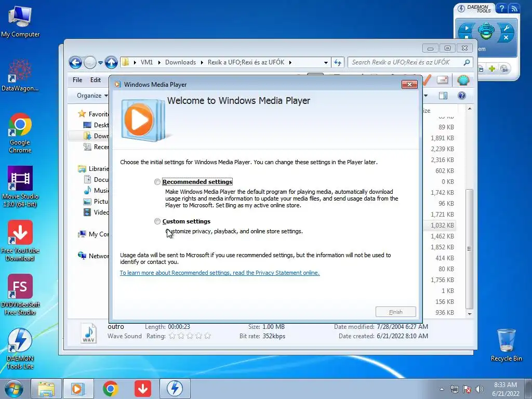Viewport: 532px width, 399px height.
Task: Select Downloads in the navigation pane
Action: tap(96, 136)
